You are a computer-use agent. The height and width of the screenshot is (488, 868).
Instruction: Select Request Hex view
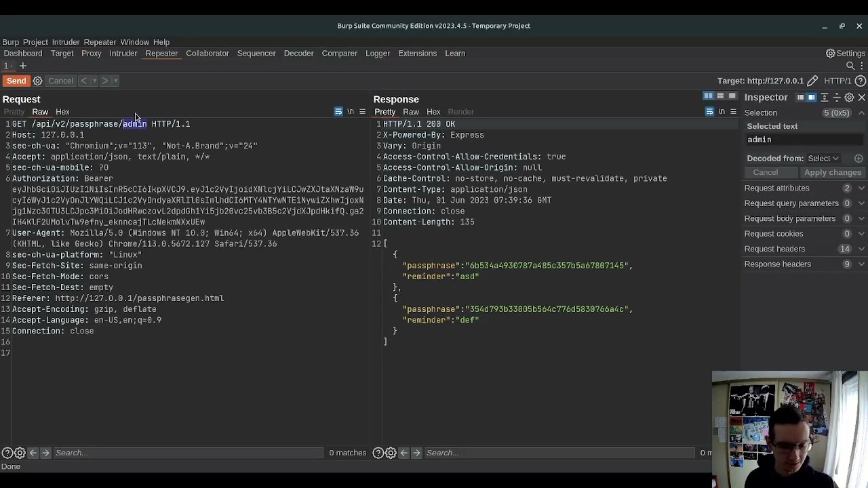62,112
